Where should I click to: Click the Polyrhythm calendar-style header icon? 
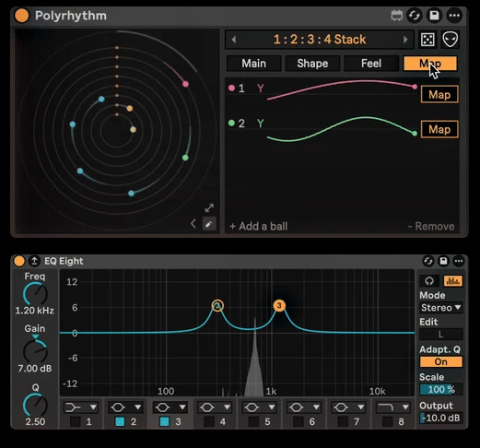(396, 16)
